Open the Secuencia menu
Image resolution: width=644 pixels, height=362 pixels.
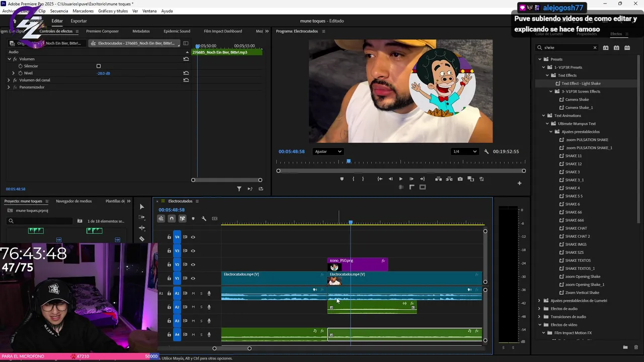click(59, 11)
